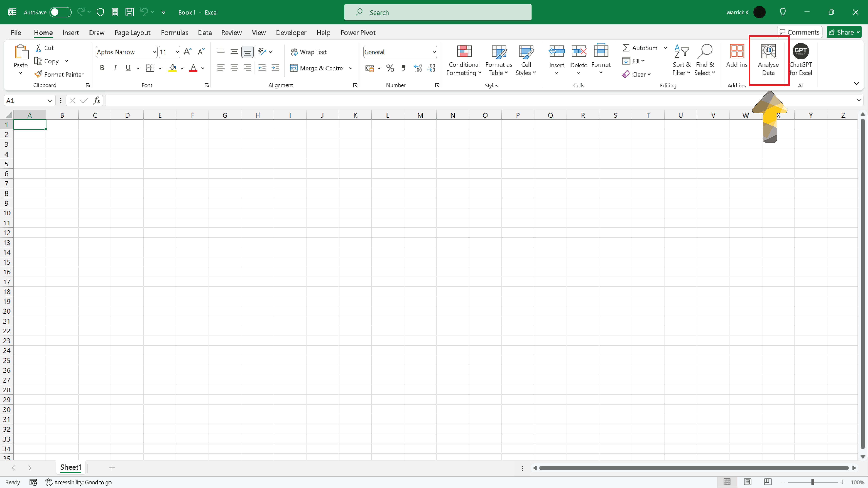Toggle Underline formatting

click(x=128, y=68)
